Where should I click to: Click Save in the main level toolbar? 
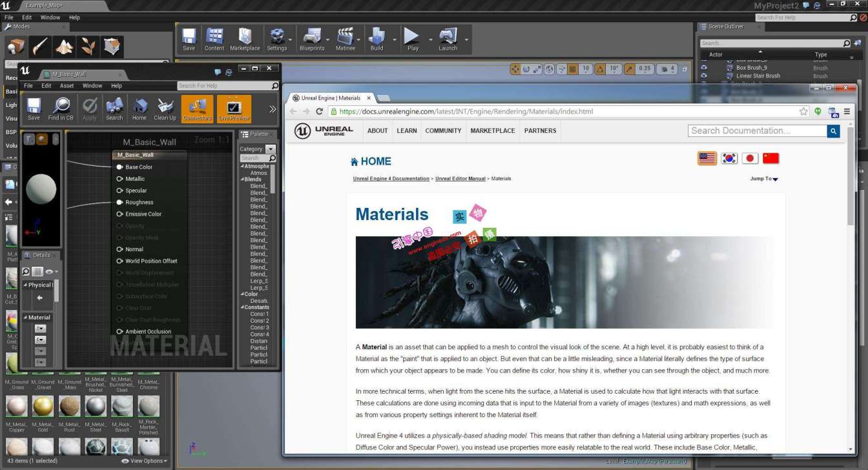pyautogui.click(x=189, y=40)
